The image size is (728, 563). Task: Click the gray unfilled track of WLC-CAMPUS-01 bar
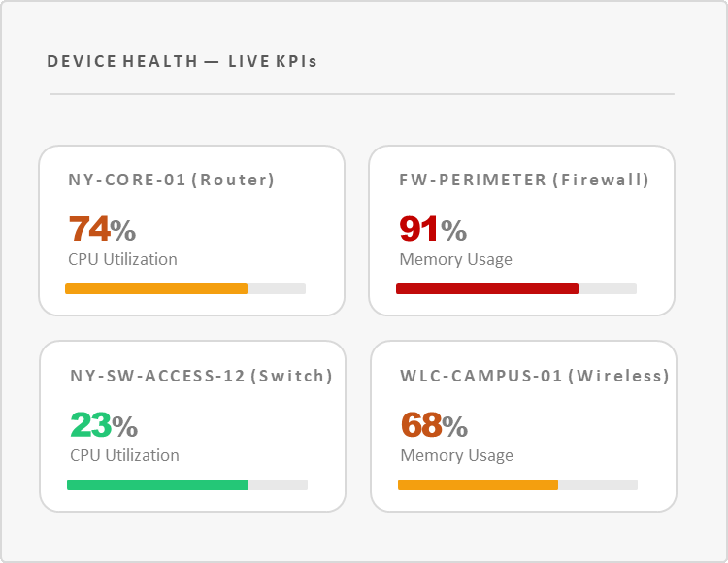[598, 484]
